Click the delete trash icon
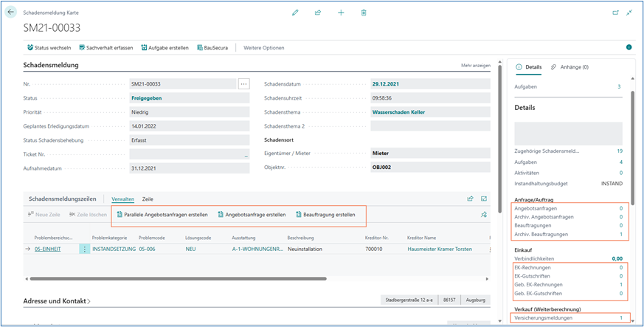The width and height of the screenshot is (644, 327). click(x=364, y=13)
